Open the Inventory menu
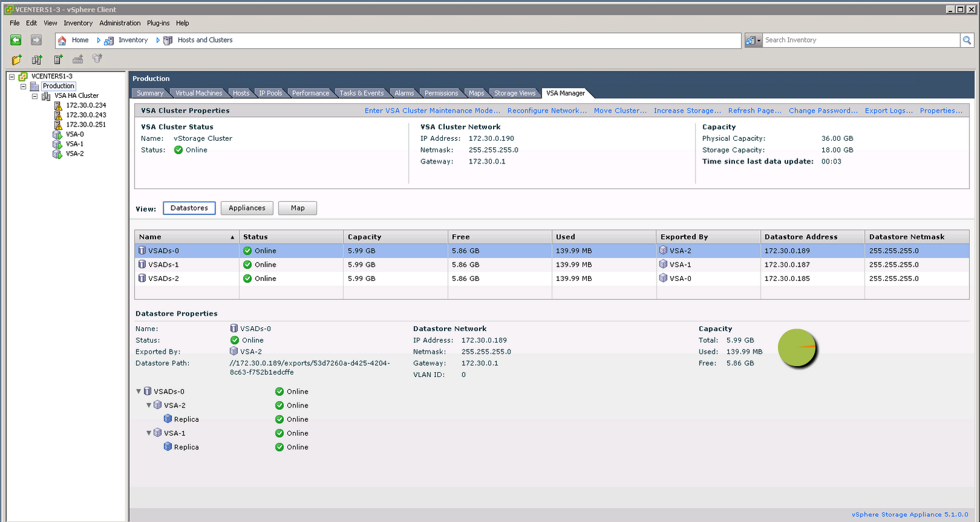 click(78, 23)
